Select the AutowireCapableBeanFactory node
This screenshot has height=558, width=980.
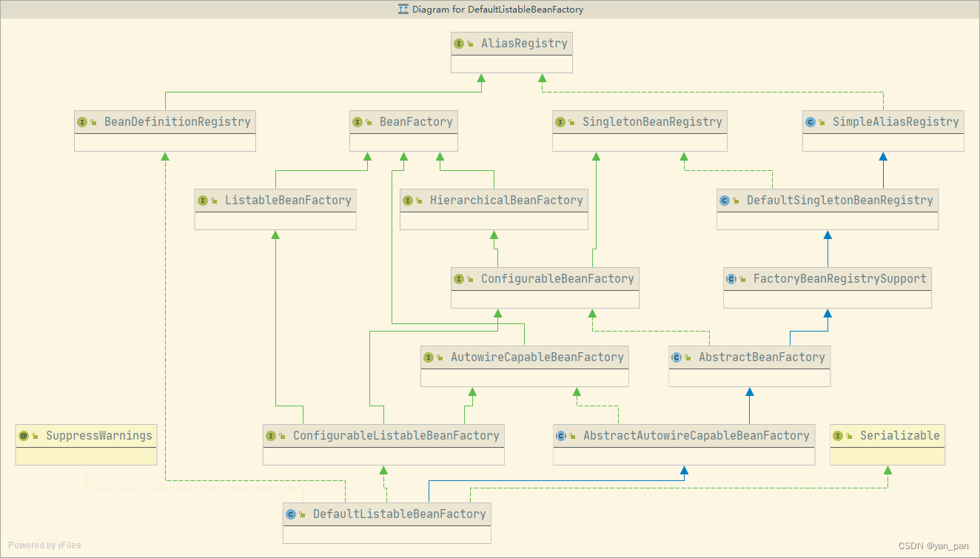click(525, 366)
